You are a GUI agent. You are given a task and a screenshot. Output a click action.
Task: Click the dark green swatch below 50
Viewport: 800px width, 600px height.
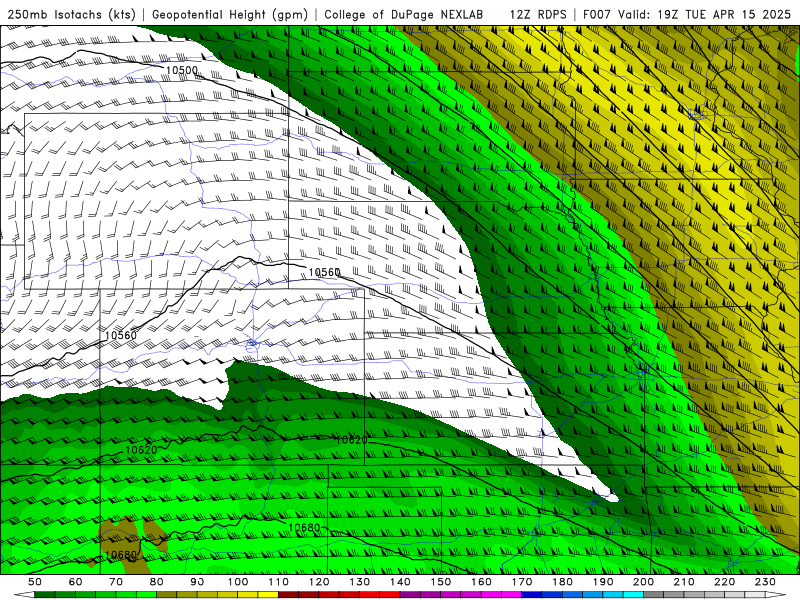[x=45, y=595]
